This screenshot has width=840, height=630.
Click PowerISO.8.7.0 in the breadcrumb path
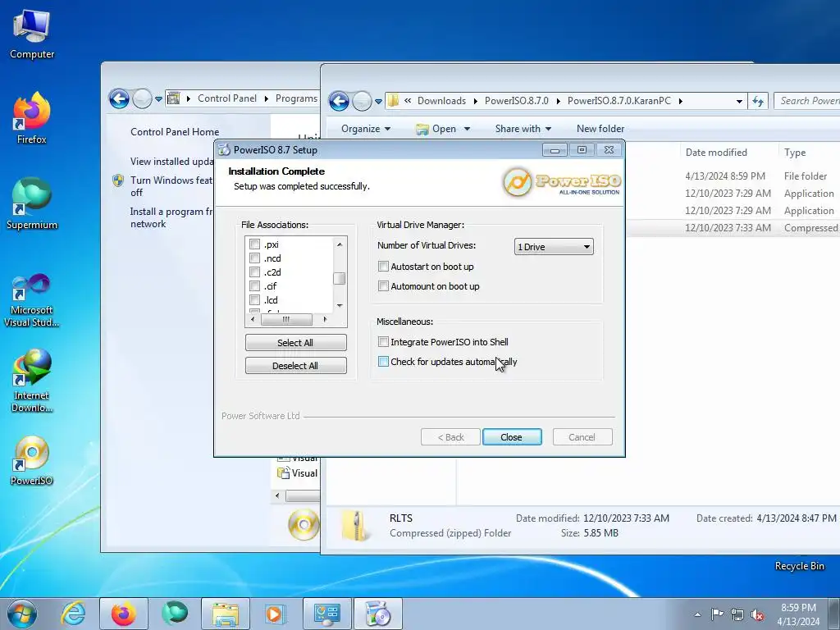[517, 101]
